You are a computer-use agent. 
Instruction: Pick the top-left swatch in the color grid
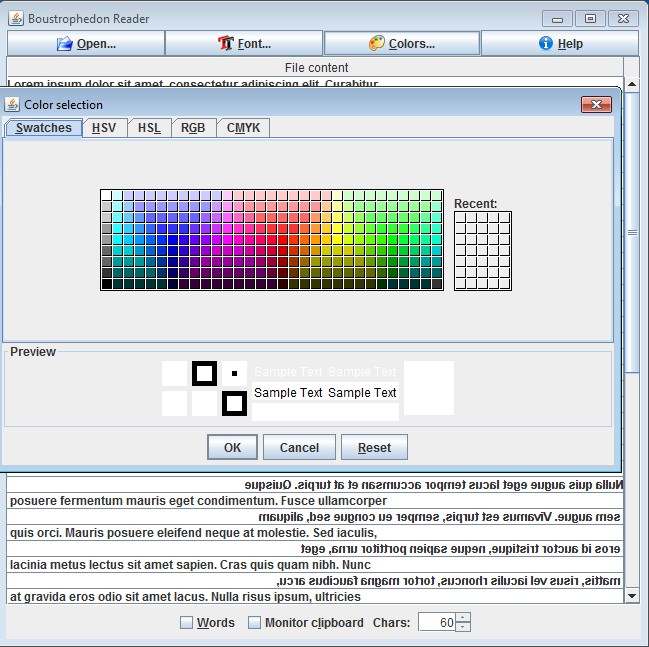pyautogui.click(x=107, y=195)
